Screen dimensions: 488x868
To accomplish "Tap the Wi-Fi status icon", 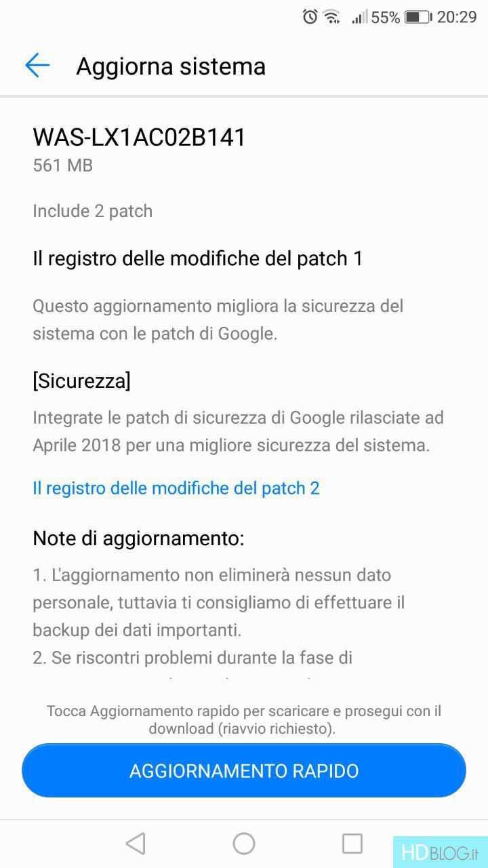I will click(331, 17).
